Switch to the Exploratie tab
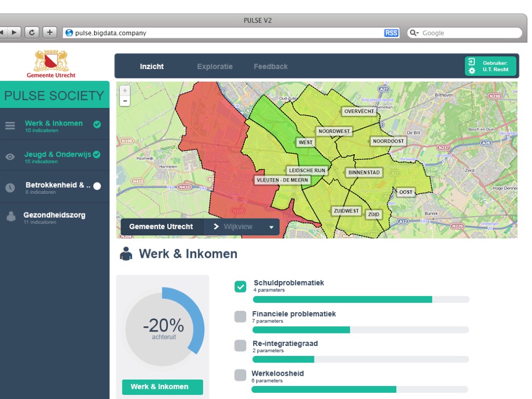532x399 pixels. (215, 66)
